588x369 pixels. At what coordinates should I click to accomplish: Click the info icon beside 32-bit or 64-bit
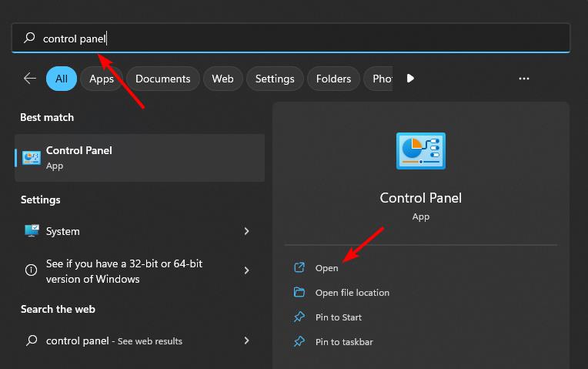(31, 270)
